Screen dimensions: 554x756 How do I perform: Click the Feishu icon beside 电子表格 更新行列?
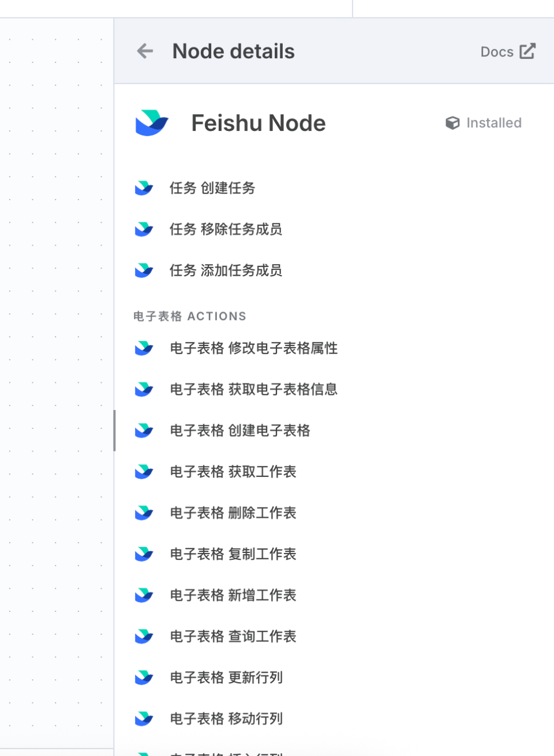[143, 678]
